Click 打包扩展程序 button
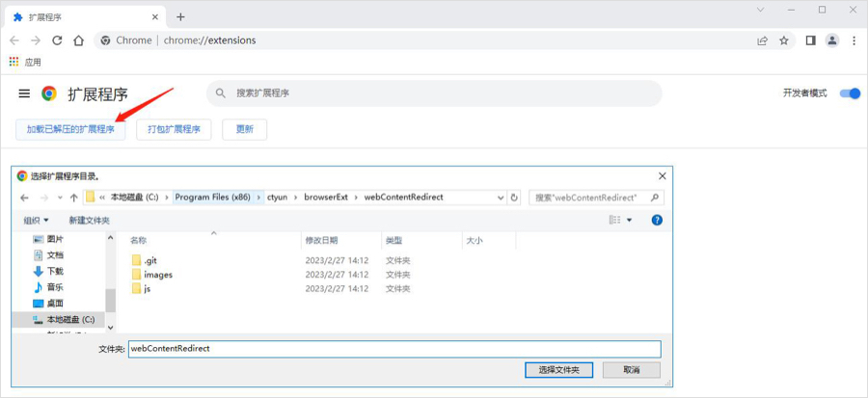Viewport: 868px width, 398px height. pyautogui.click(x=174, y=129)
